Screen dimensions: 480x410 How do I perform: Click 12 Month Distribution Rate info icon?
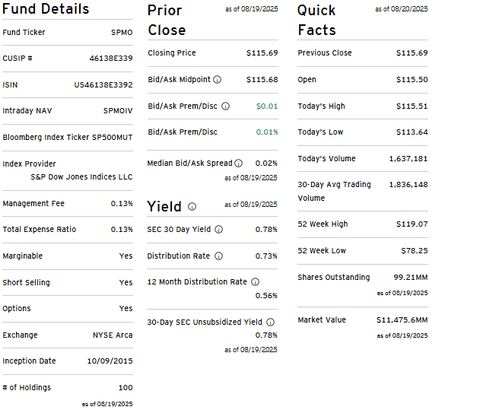[x=255, y=282]
